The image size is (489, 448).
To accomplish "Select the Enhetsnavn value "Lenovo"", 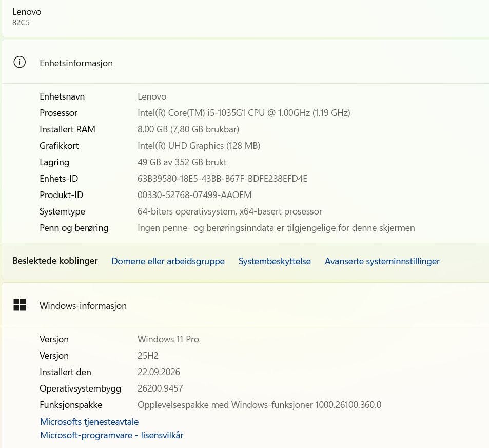I will pos(152,96).
